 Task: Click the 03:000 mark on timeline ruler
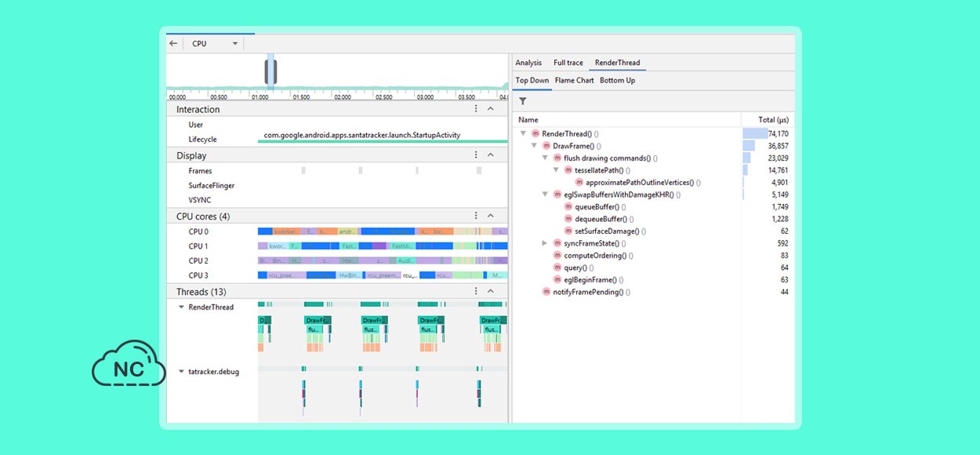click(x=425, y=97)
